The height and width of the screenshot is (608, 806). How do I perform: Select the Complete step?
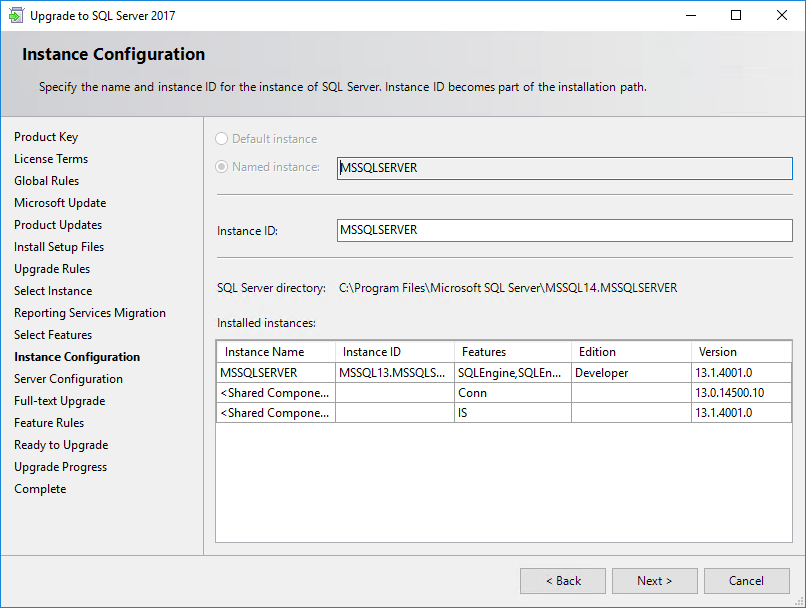[40, 489]
